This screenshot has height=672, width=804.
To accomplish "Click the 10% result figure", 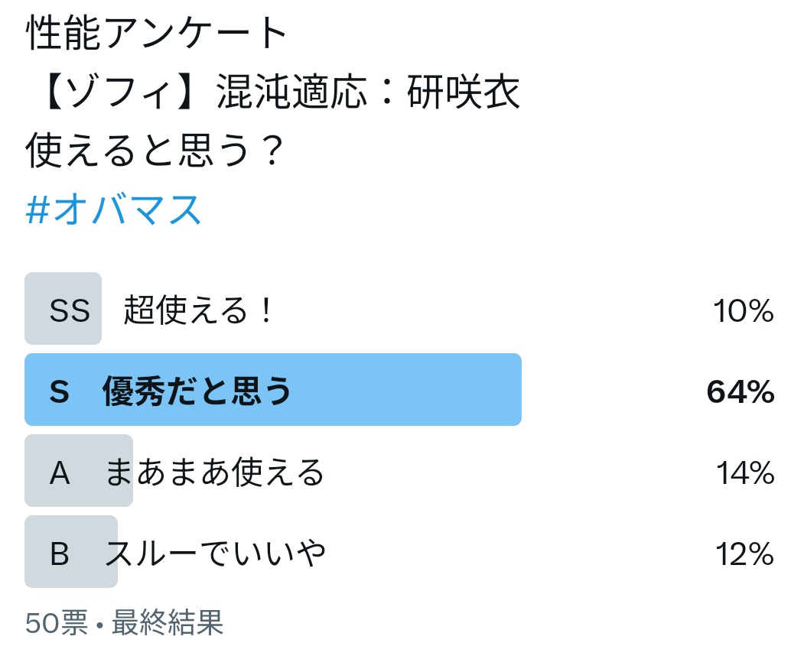I will pos(743,310).
